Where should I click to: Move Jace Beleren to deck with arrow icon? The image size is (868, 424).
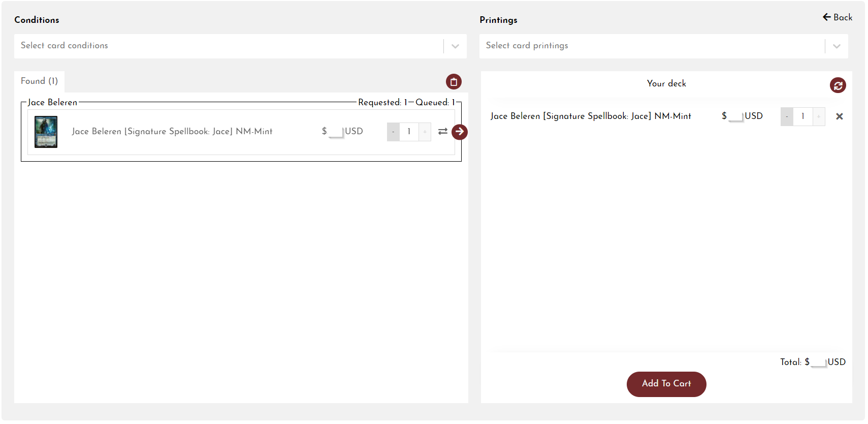459,132
